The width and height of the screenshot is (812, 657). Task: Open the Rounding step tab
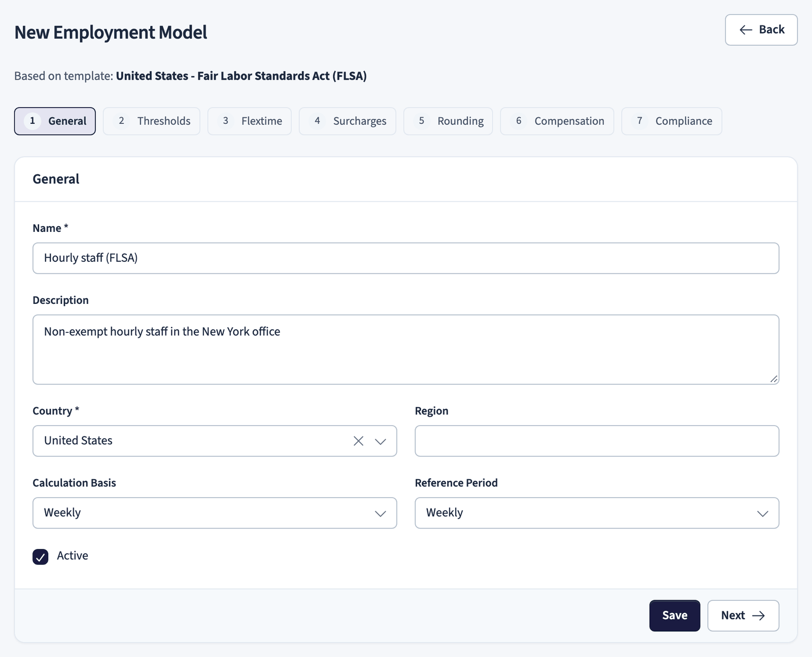[x=448, y=121]
